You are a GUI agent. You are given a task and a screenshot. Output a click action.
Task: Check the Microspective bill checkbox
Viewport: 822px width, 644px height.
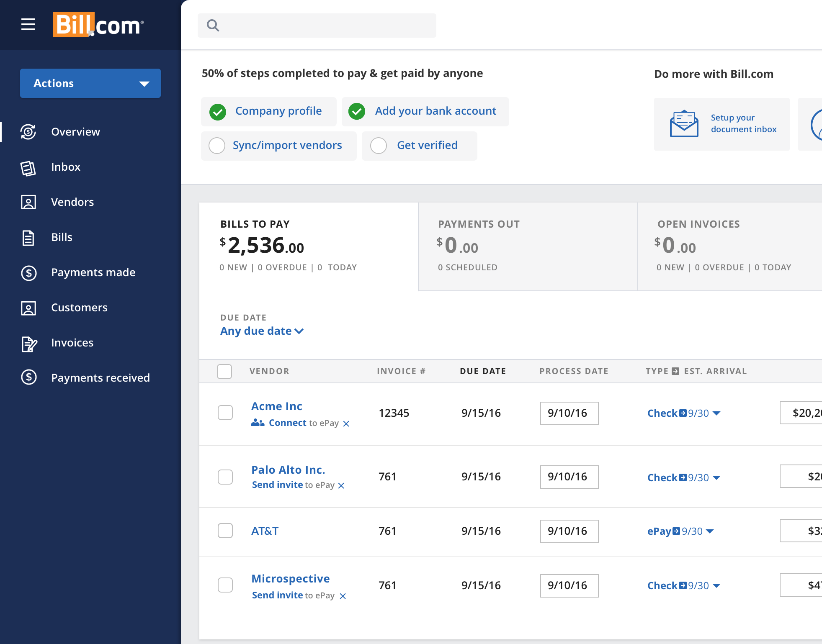point(225,585)
